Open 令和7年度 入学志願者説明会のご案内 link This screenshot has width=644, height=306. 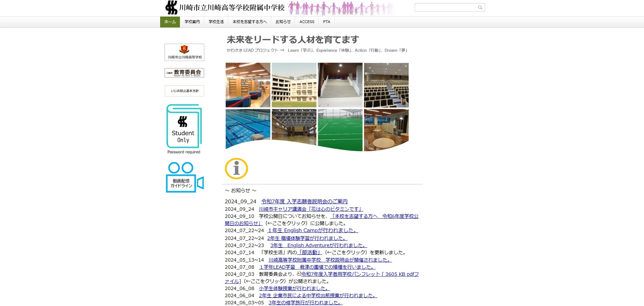(x=304, y=201)
